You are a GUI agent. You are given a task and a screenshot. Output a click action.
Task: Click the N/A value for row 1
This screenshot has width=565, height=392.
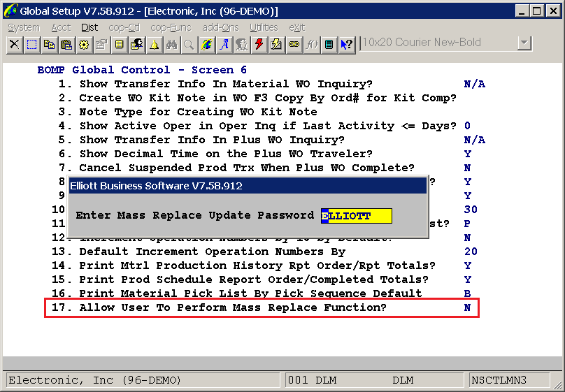click(x=475, y=84)
